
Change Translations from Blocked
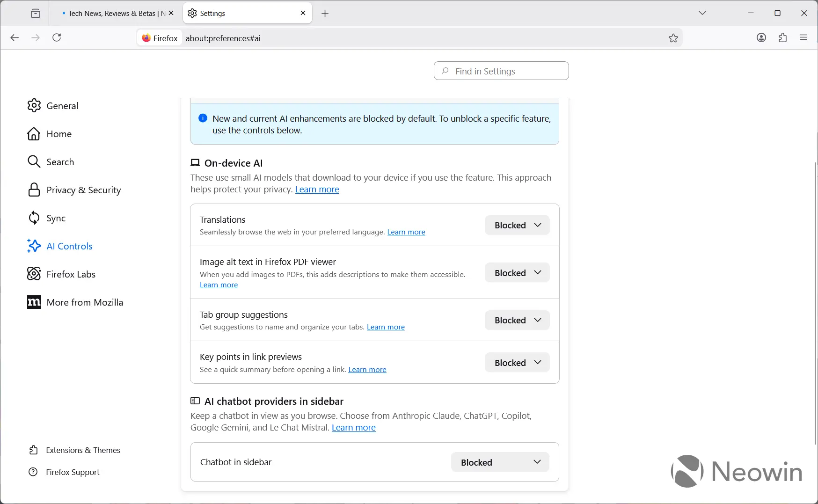pyautogui.click(x=517, y=225)
